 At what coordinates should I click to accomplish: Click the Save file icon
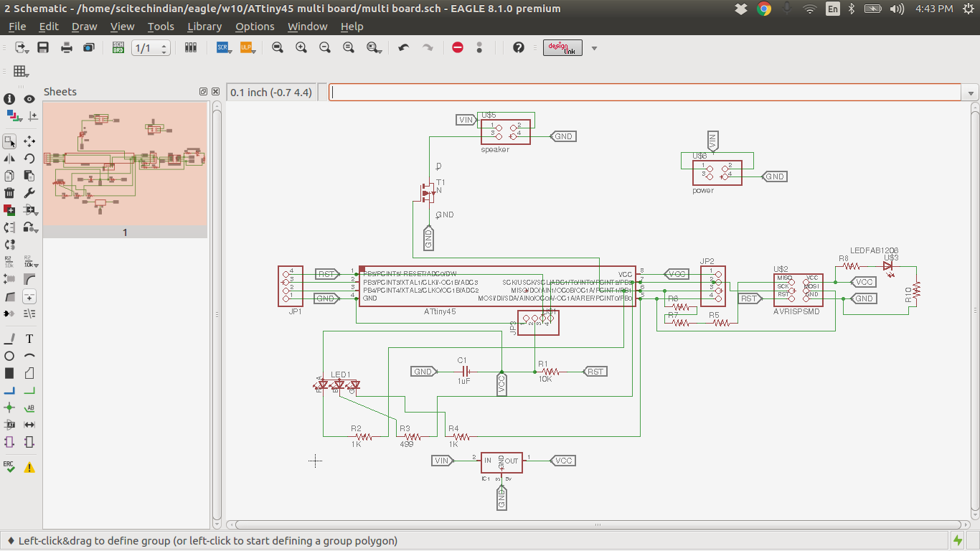43,47
